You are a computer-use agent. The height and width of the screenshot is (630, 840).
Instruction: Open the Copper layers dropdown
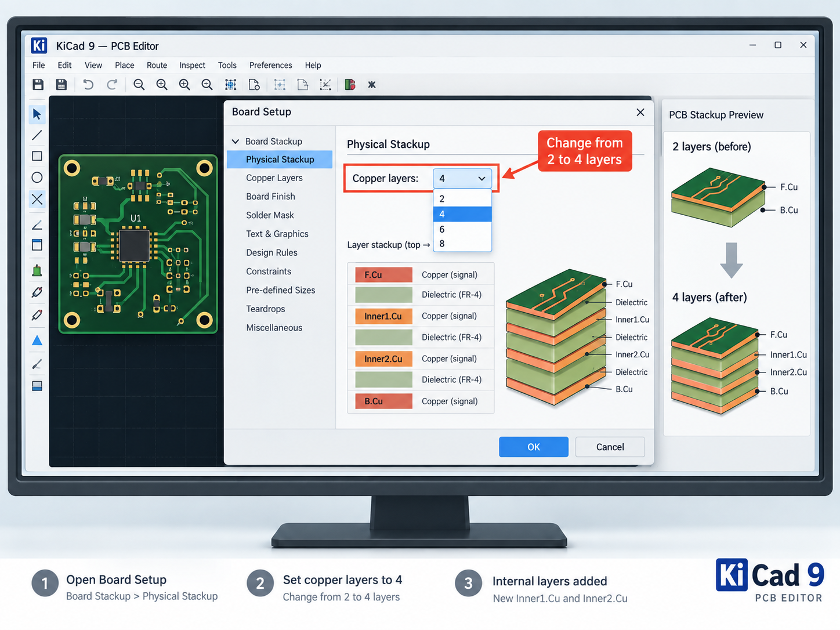click(x=462, y=179)
